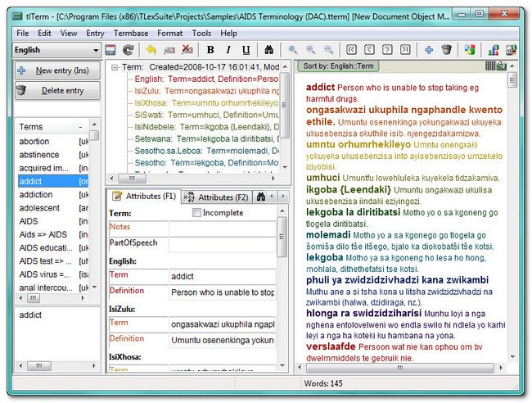Click the IsiZulu Term field

point(223,324)
